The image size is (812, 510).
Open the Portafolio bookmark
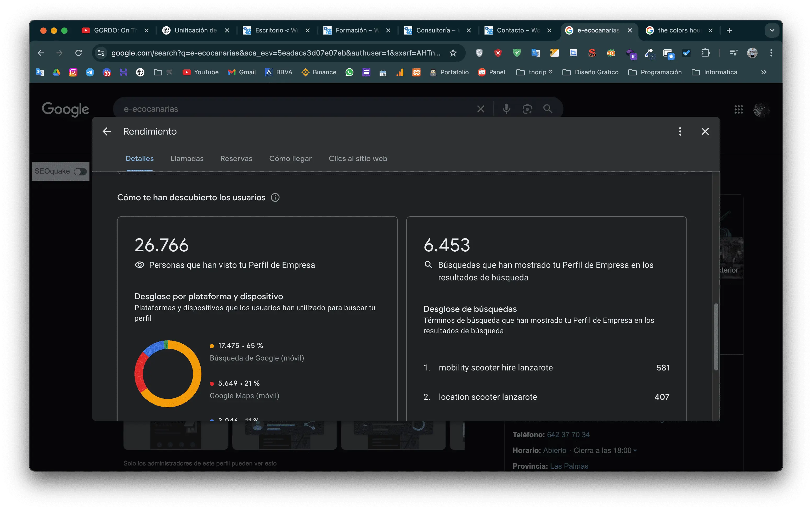(x=449, y=72)
